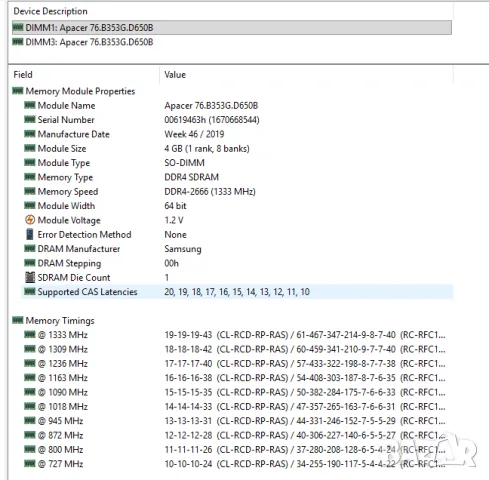The image size is (489, 480).
Task: Select the Memory Module Properties group heading
Action: (x=80, y=91)
